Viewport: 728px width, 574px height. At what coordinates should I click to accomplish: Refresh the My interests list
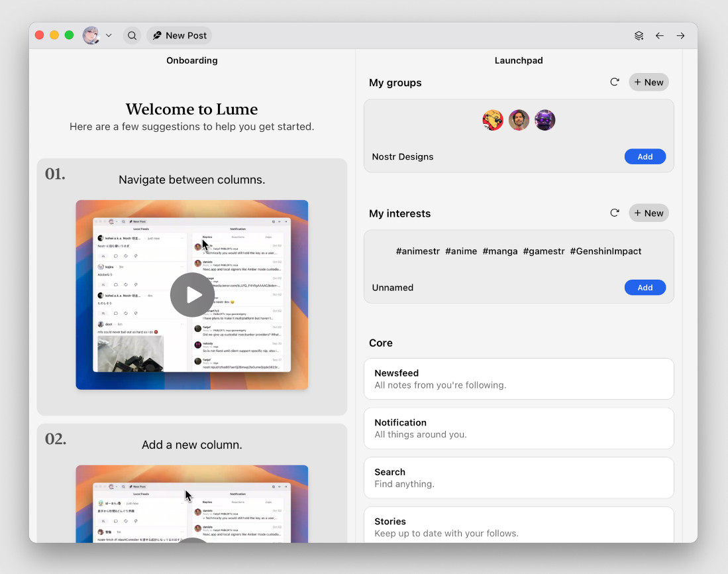click(615, 213)
